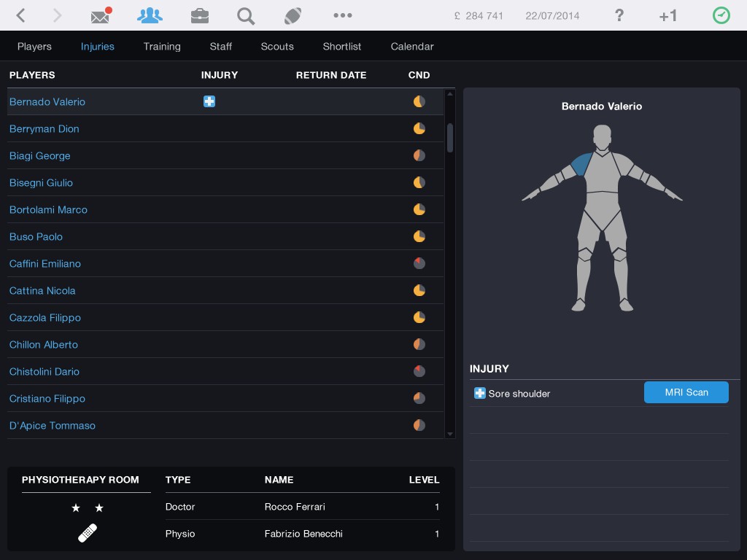
Task: Open the squad people icon
Action: pos(150,15)
